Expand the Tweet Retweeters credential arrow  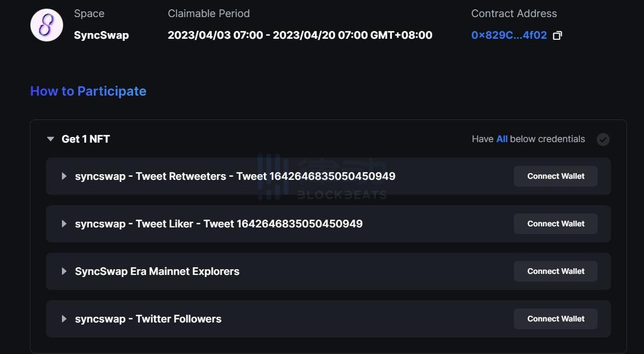tap(64, 176)
